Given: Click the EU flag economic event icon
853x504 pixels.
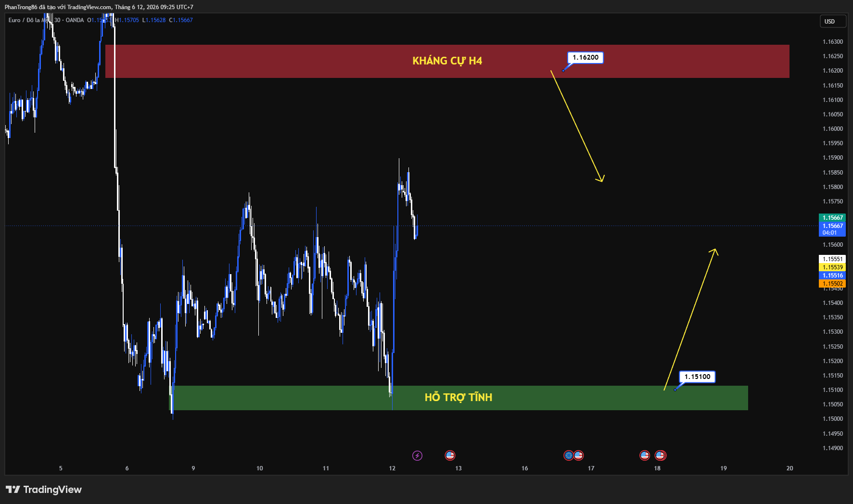Looking at the screenshot, I should (569, 455).
